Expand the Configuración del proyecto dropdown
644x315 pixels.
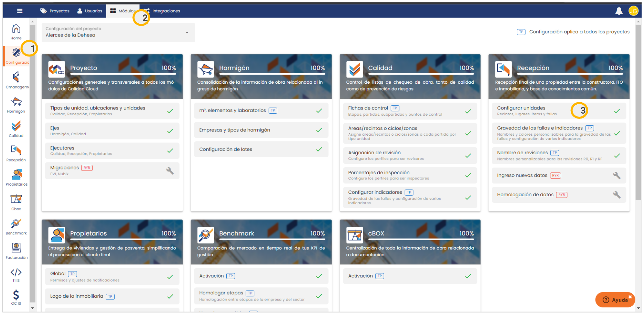click(x=187, y=32)
